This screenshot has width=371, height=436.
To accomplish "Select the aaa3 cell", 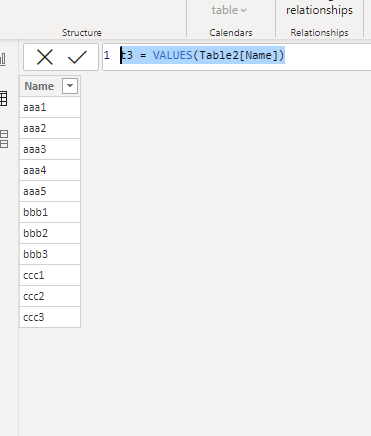I will point(50,149).
